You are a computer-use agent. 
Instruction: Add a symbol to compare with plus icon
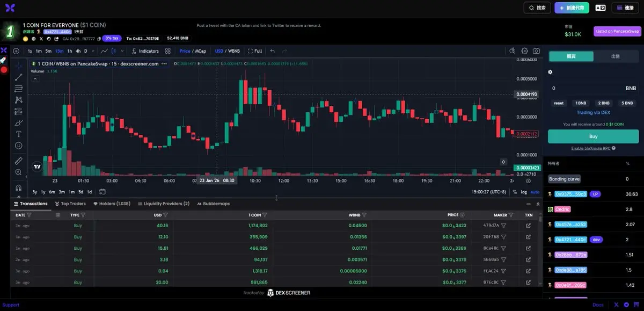point(16,51)
